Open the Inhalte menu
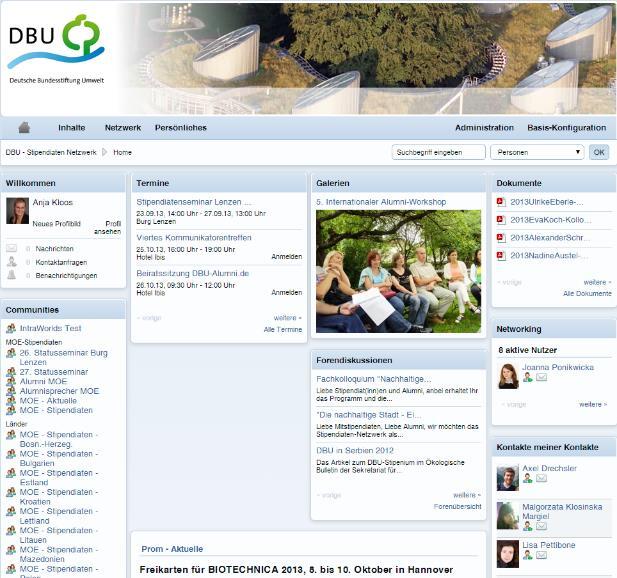 tap(71, 128)
